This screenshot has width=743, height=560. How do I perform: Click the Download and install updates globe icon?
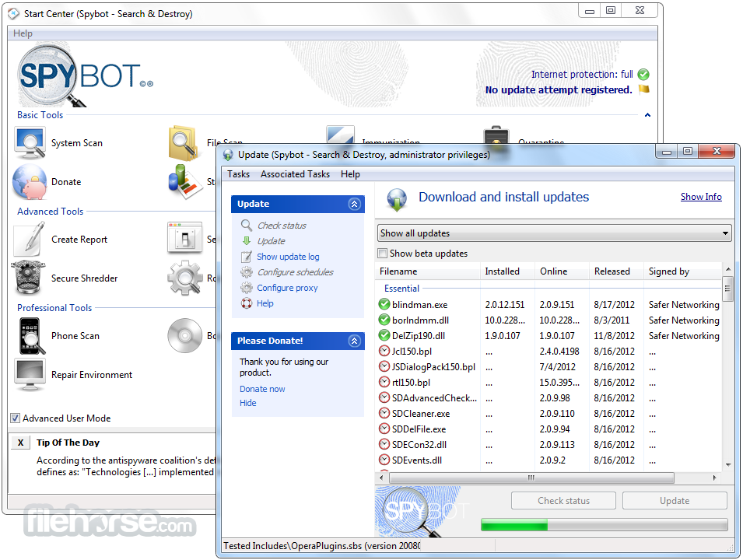(x=397, y=199)
